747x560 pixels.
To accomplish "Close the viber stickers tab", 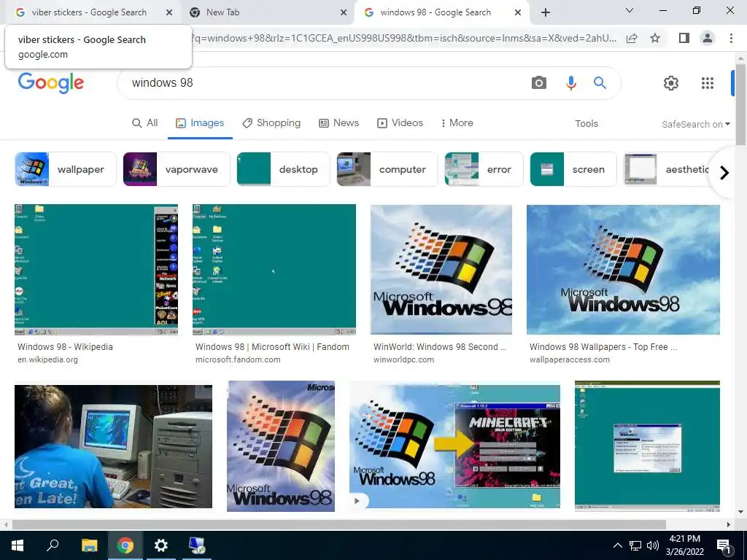I will point(169,12).
